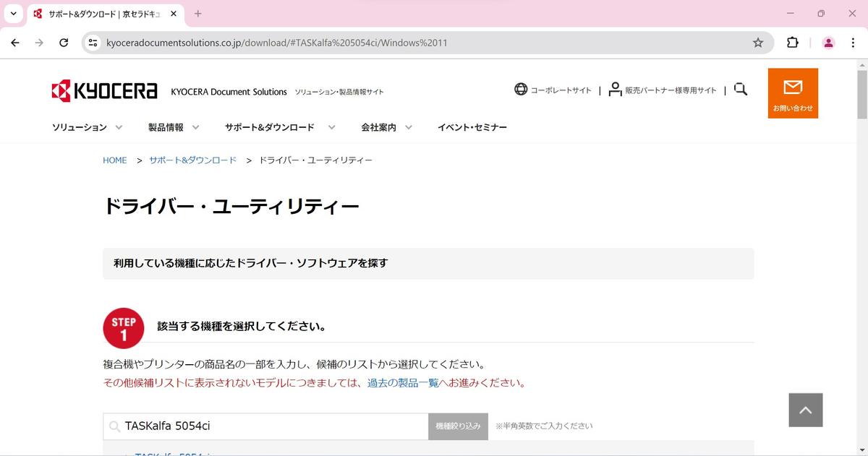Viewport: 868px width, 456px height.
Task: Open the site search magnifier icon
Action: [740, 90]
